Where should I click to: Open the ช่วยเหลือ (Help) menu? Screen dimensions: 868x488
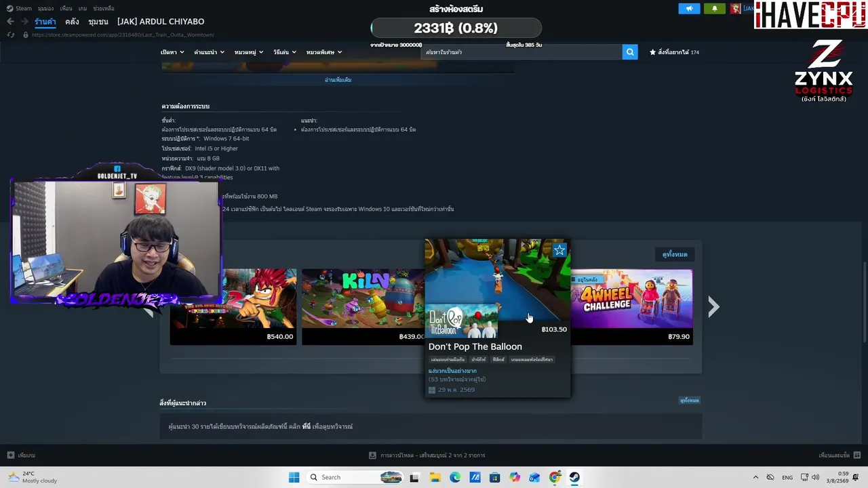pos(104,8)
